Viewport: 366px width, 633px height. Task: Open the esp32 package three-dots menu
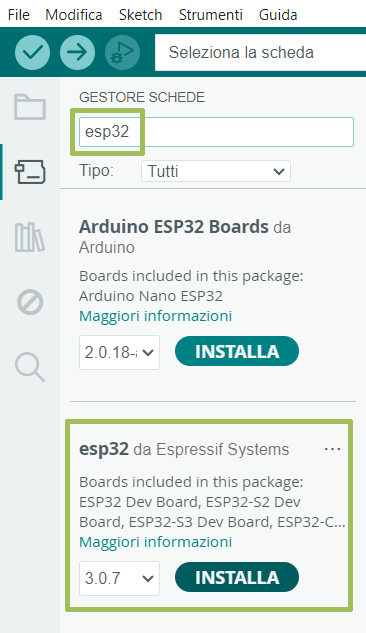pyautogui.click(x=333, y=449)
